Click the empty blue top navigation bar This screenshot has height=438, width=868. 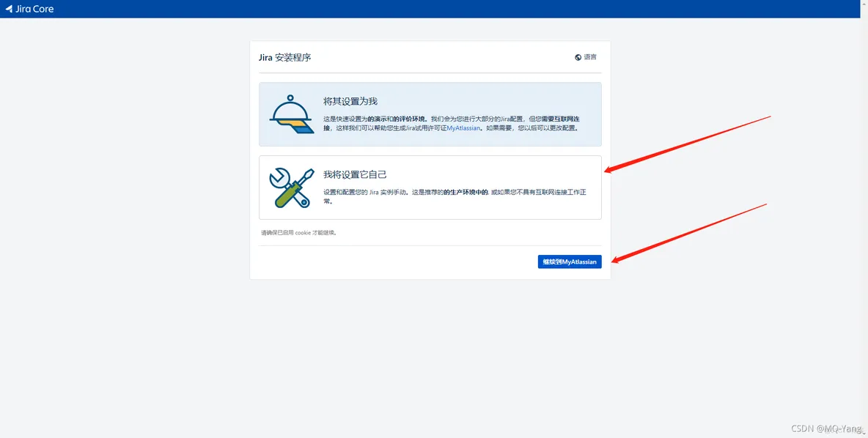440,9
